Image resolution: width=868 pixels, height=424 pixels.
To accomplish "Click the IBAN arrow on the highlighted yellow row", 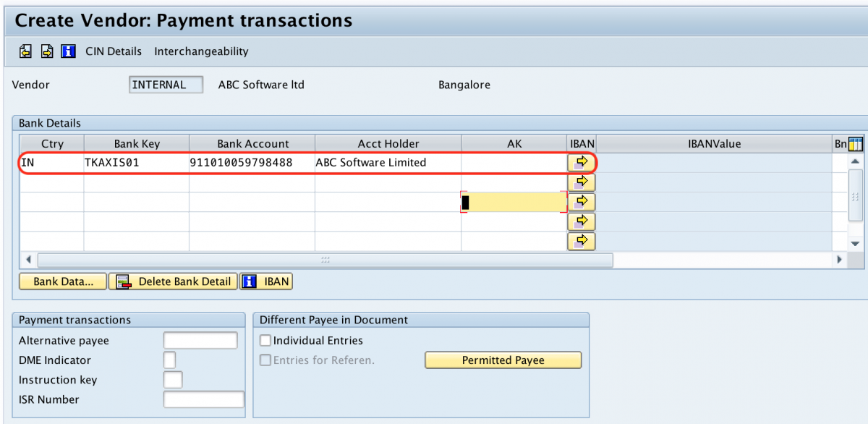I will (x=582, y=202).
